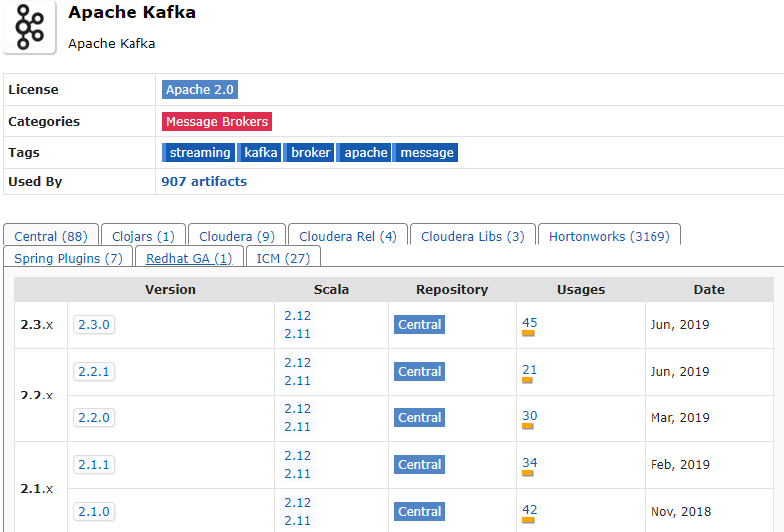
Task: Open the 907 artifacts link
Action: 204,182
